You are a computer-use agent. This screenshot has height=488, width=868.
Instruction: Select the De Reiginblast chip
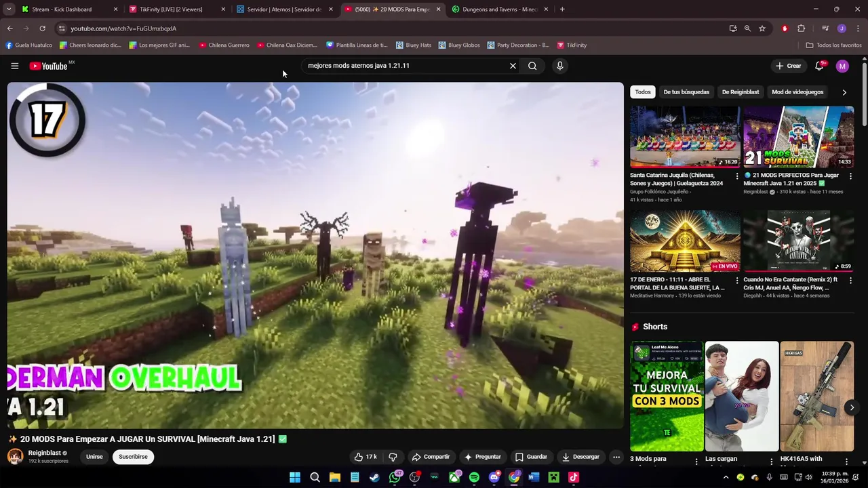click(x=741, y=92)
